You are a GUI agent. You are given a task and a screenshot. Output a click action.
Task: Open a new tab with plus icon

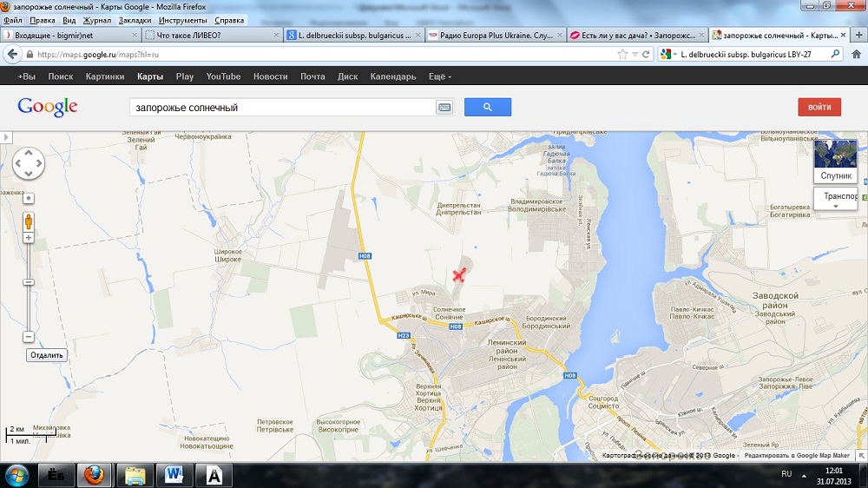point(858,35)
